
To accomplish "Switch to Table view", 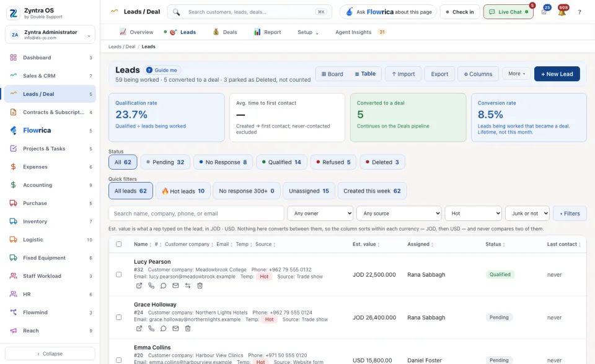I will 365,74.
